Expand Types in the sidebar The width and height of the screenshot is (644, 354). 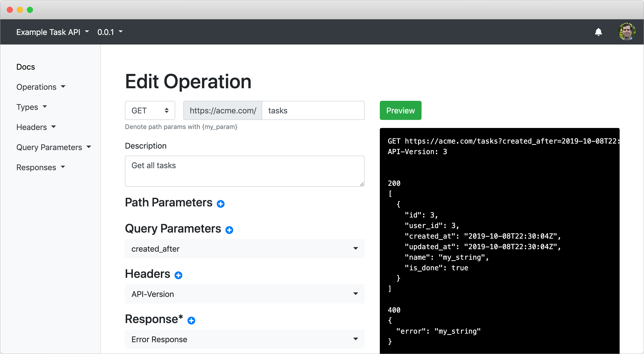click(31, 107)
